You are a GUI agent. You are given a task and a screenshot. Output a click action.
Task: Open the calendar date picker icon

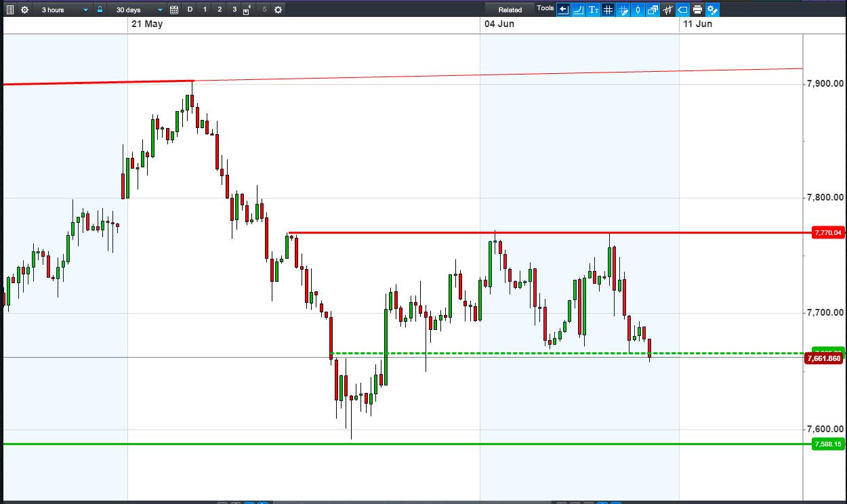click(174, 9)
